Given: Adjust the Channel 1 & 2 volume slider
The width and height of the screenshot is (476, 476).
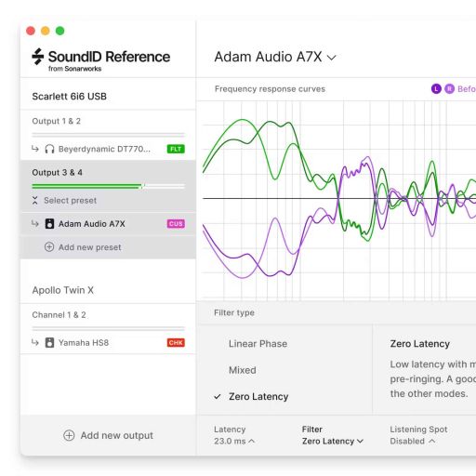Looking at the screenshot, I should 108,328.
